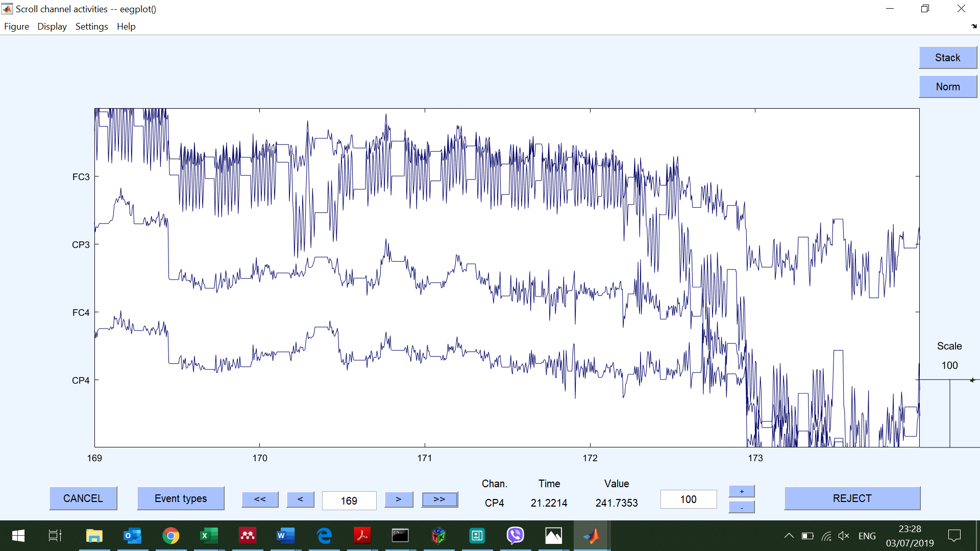Jump forward a full page with >>

click(x=439, y=499)
